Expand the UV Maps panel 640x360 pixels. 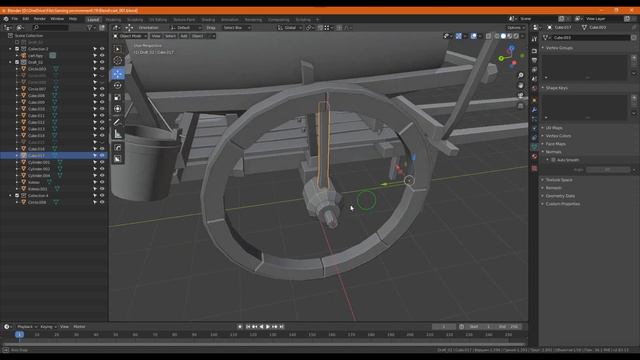tap(554, 128)
